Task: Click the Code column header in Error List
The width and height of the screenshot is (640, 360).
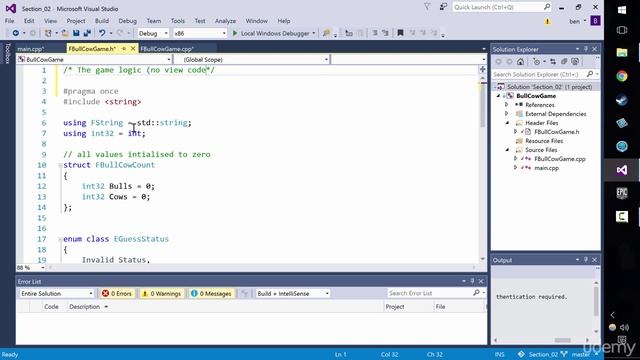Action: (x=51, y=307)
